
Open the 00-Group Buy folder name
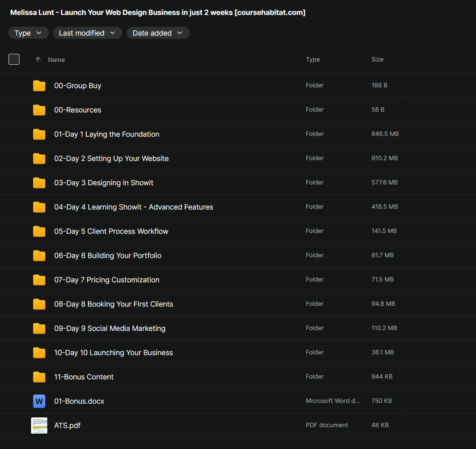coord(78,86)
